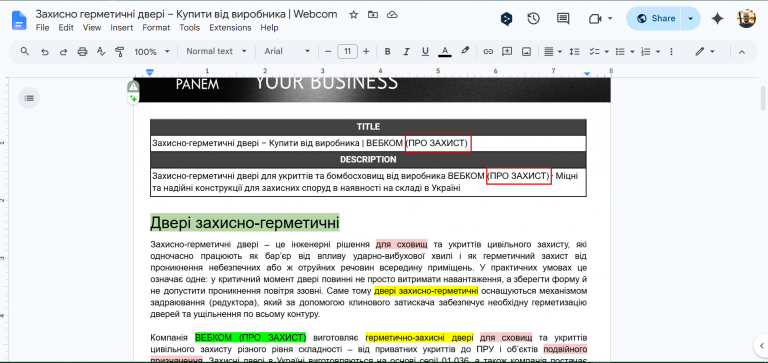The width and height of the screenshot is (768, 363).
Task: Move document to a folder
Action: [x=373, y=15]
